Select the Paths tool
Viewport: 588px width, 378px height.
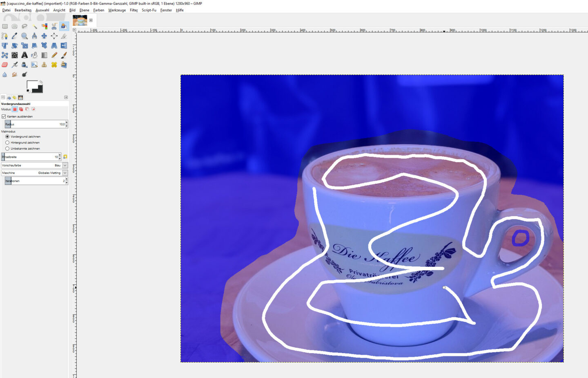[5, 36]
